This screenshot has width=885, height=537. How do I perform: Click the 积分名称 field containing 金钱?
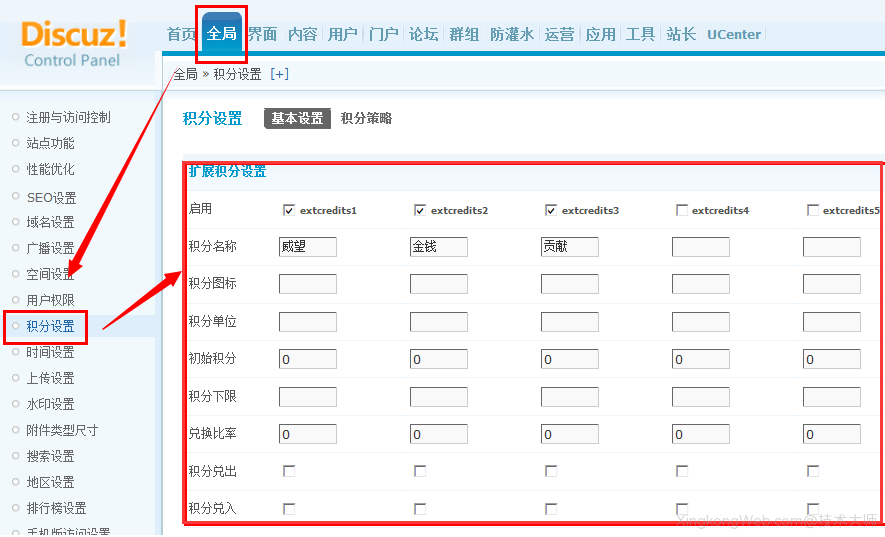(x=439, y=247)
